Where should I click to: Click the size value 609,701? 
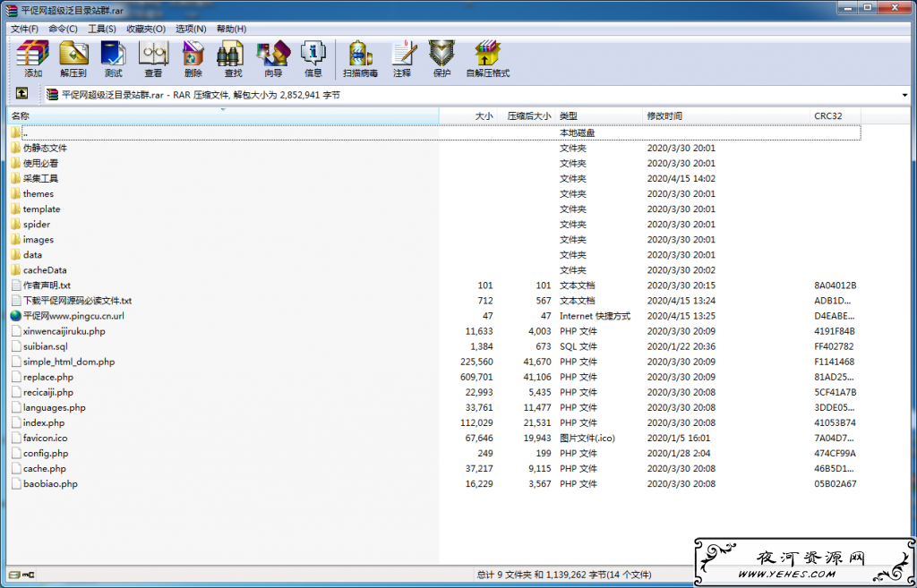point(476,377)
